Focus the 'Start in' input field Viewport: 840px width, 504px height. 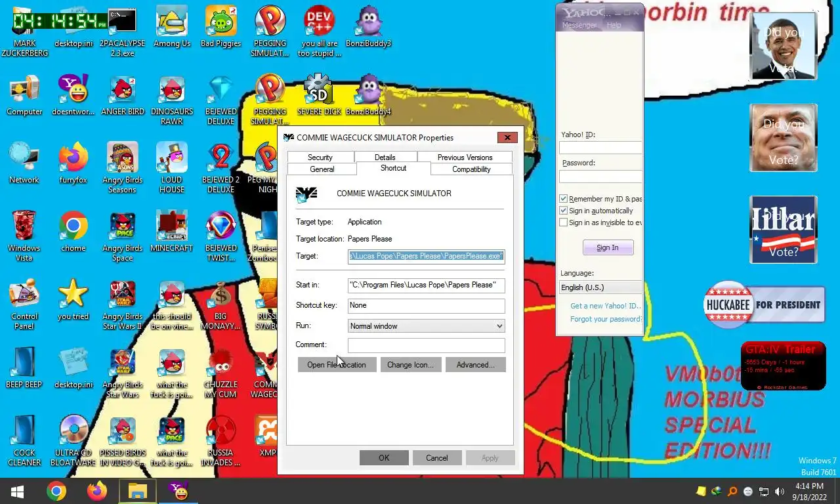(x=427, y=285)
